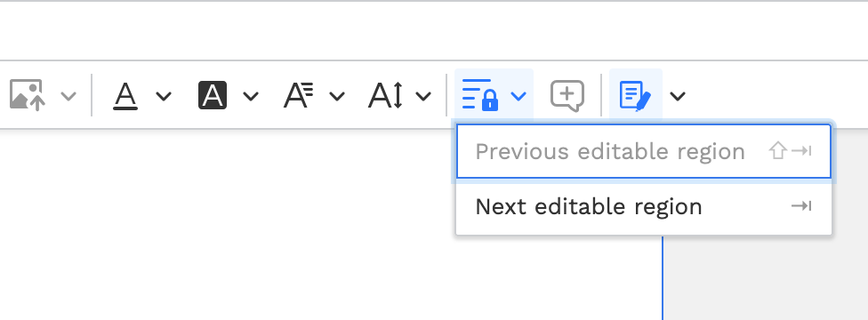Expand the font color dropdown arrow

click(x=164, y=96)
